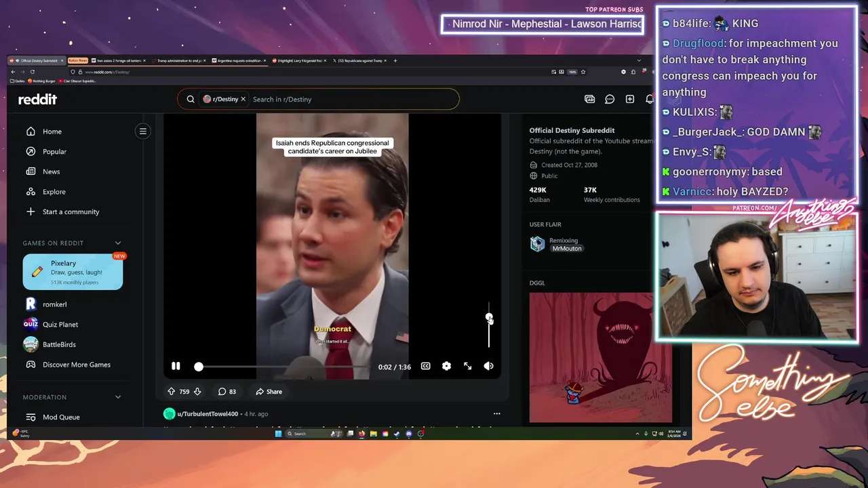Screen dimensions: 868x488
Task: Upvote the post with 759 votes
Action: [x=172, y=391]
